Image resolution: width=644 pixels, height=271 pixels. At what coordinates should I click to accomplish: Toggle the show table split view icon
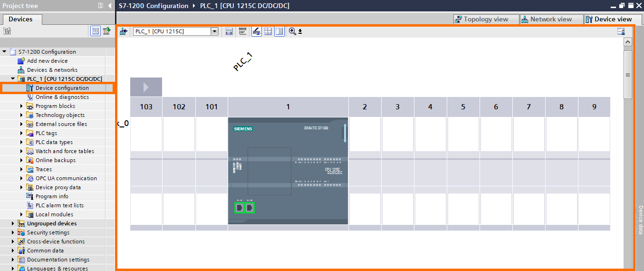[279, 31]
